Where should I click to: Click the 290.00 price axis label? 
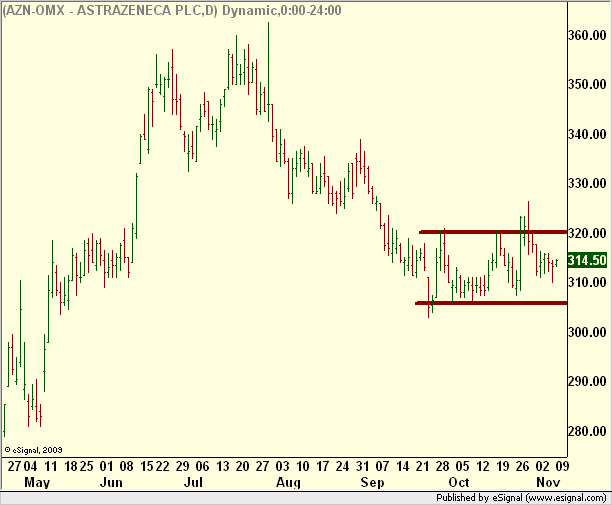pos(587,381)
